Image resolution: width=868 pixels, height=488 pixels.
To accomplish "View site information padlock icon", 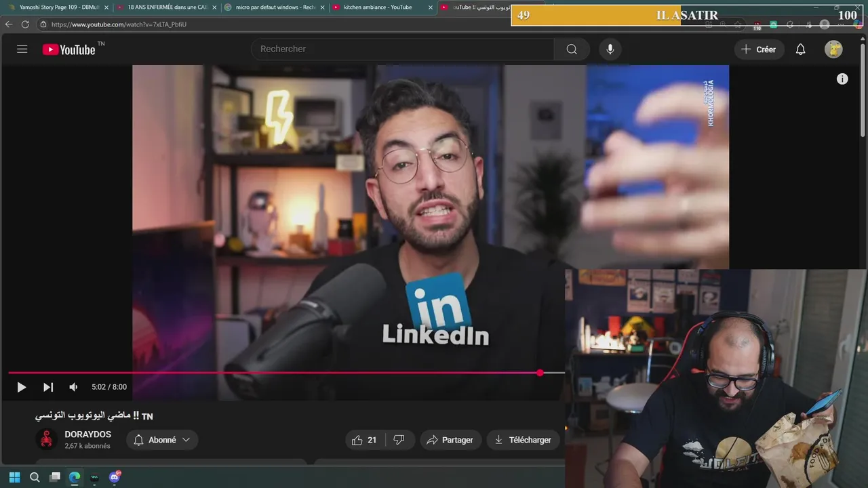I will pyautogui.click(x=43, y=24).
